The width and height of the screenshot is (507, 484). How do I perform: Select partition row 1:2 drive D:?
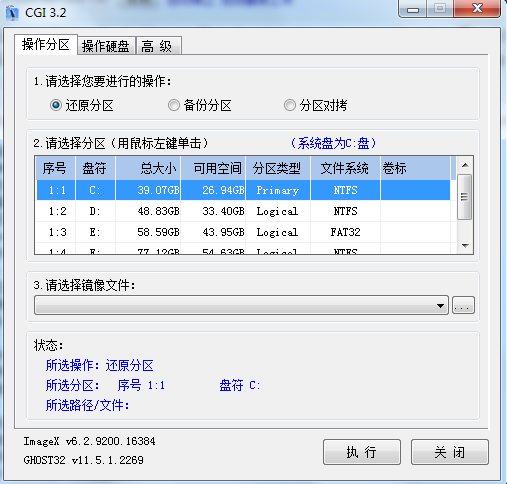tap(243, 211)
